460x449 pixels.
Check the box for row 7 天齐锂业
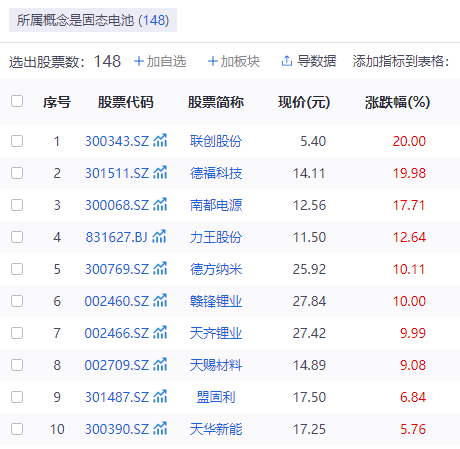tap(17, 333)
